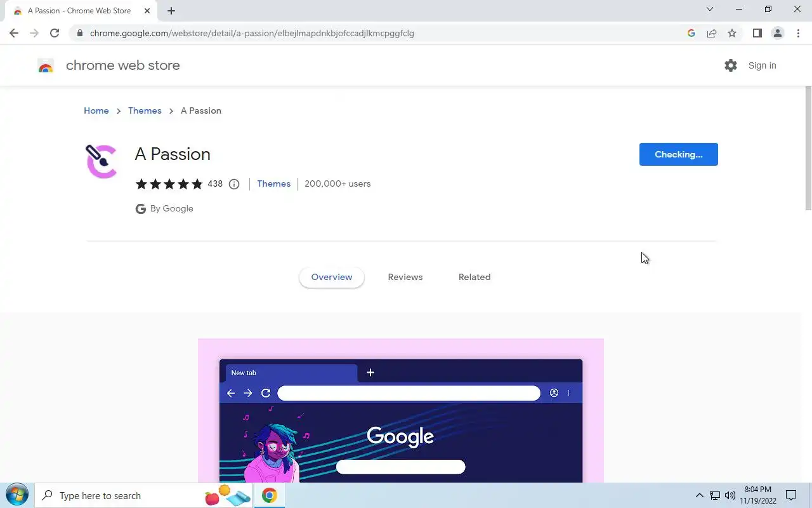
Task: Open the Themes category link beside rating
Action: pyautogui.click(x=274, y=184)
